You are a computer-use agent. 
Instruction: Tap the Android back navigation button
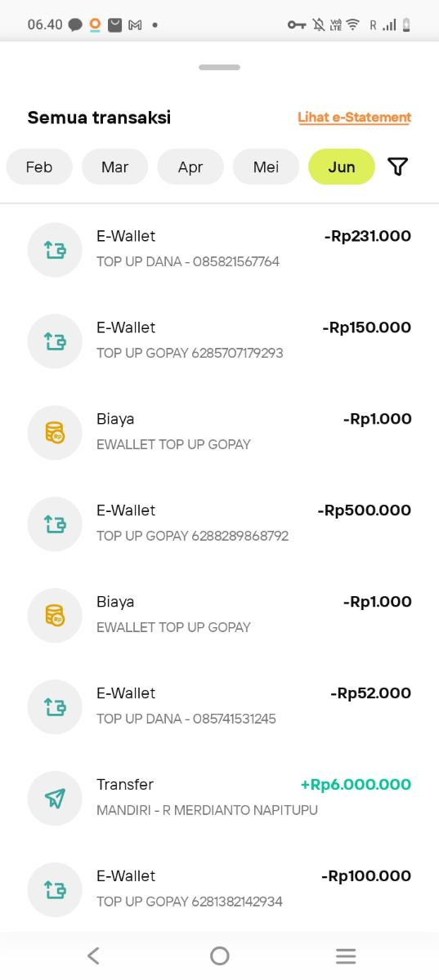click(x=93, y=955)
